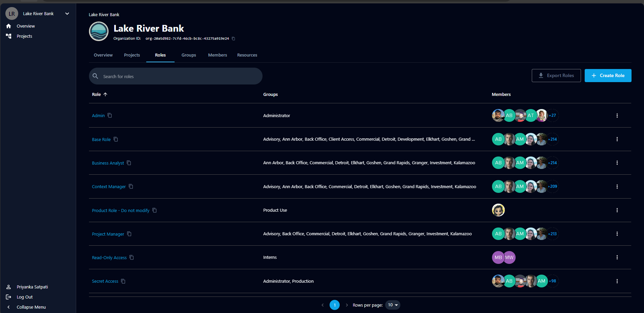The image size is (644, 313).
Task: Copy the Context Manager role name
Action: [131, 186]
